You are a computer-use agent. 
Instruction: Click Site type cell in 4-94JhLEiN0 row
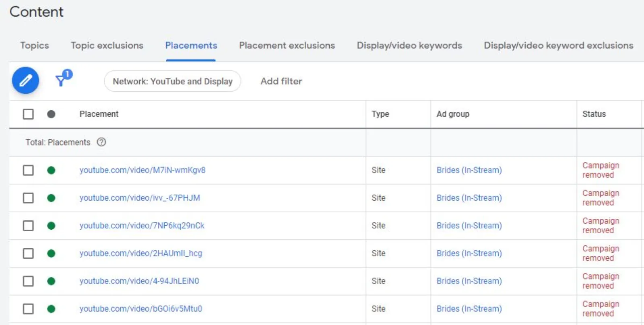pyautogui.click(x=378, y=281)
